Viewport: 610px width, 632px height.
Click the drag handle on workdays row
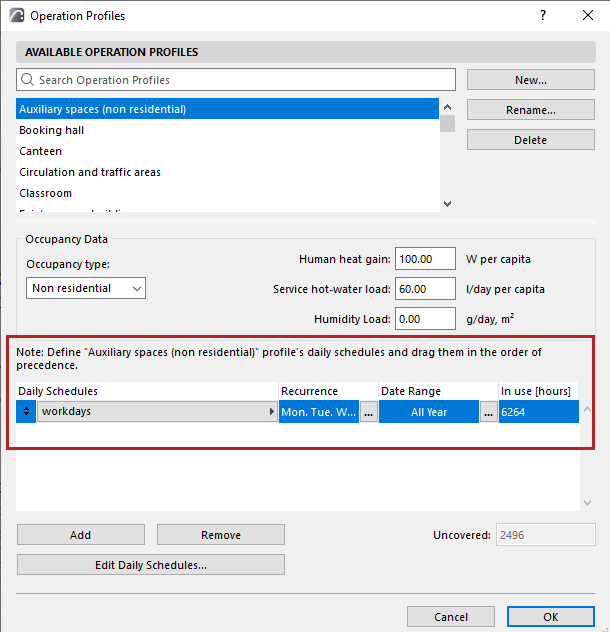(x=27, y=411)
